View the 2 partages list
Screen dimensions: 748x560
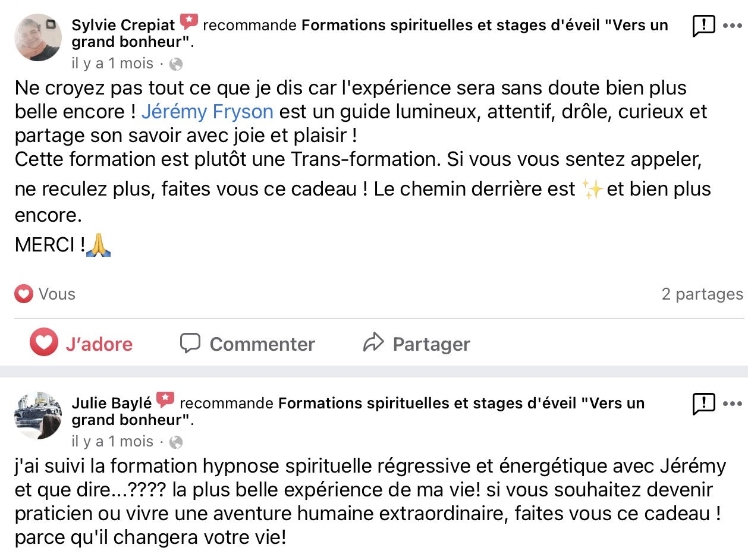(702, 294)
